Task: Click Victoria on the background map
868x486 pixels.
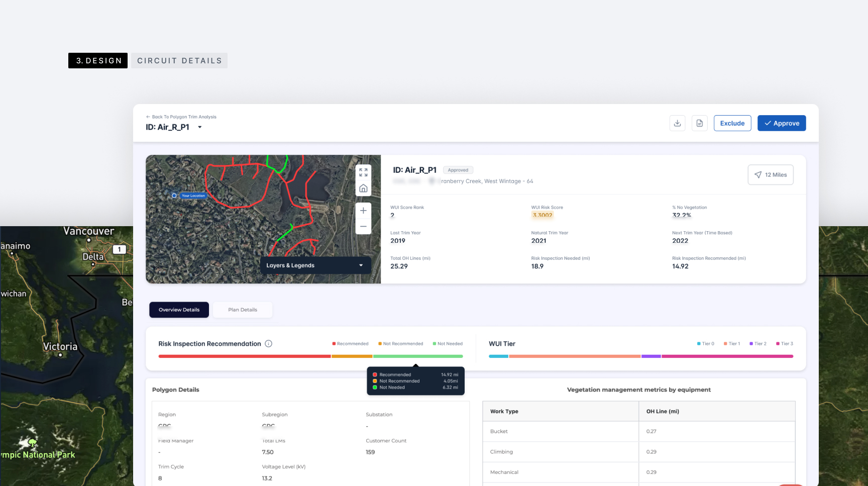Action: point(60,347)
